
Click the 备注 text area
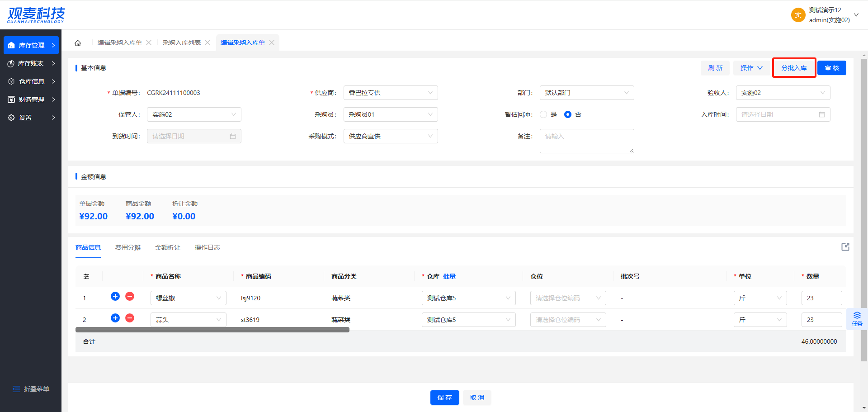click(x=586, y=141)
